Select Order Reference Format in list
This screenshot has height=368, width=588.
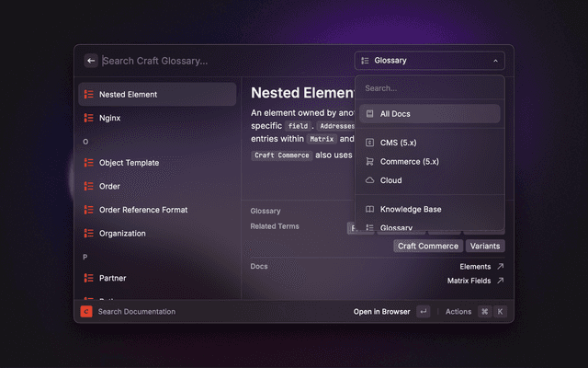[142, 210]
